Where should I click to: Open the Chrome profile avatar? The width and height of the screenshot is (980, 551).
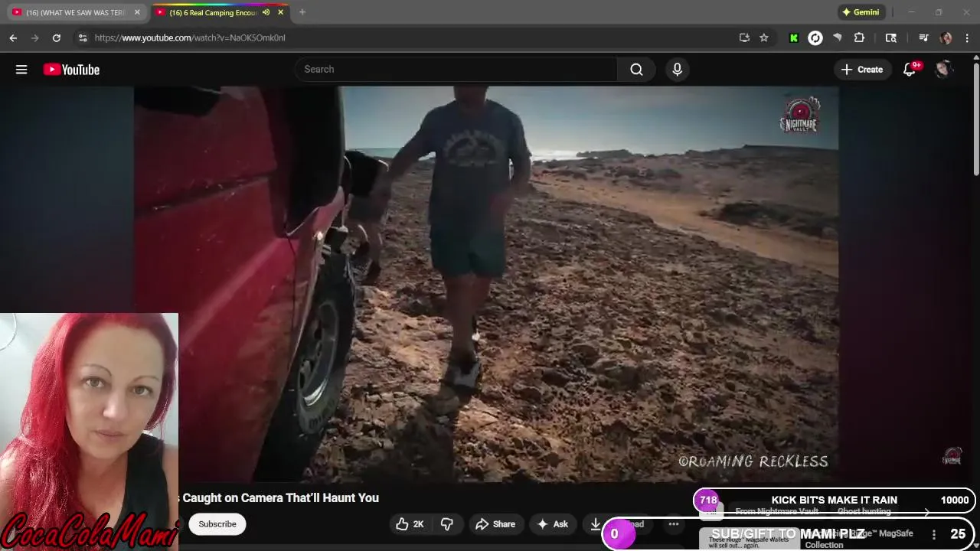pos(946,37)
